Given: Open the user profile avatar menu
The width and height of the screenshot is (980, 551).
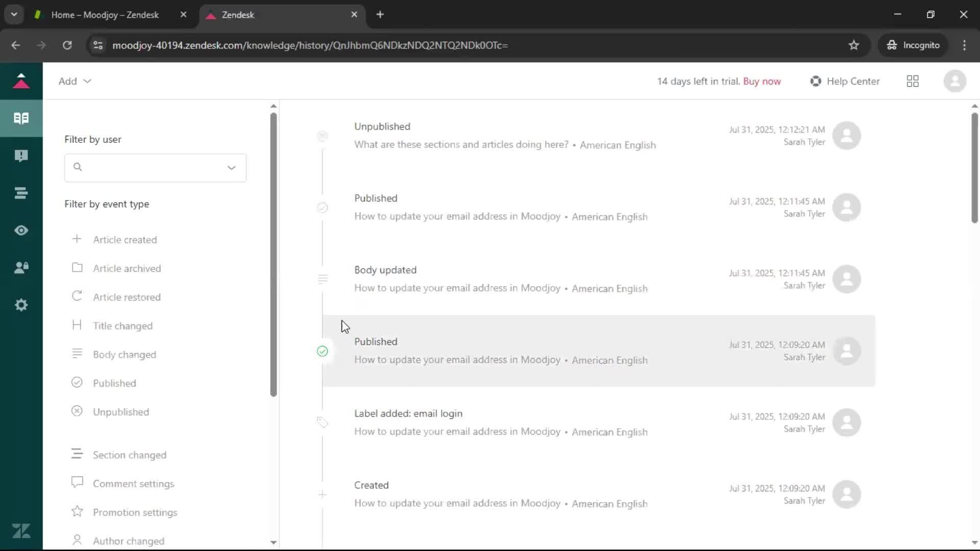Looking at the screenshot, I should click(954, 81).
